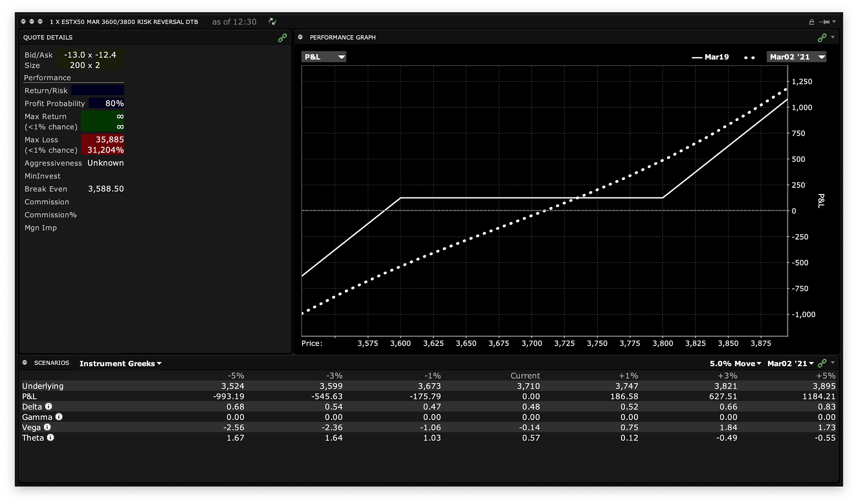Click the Bid/Ask value -13.0 x -12.4
The width and height of the screenshot is (858, 504).
coord(90,55)
